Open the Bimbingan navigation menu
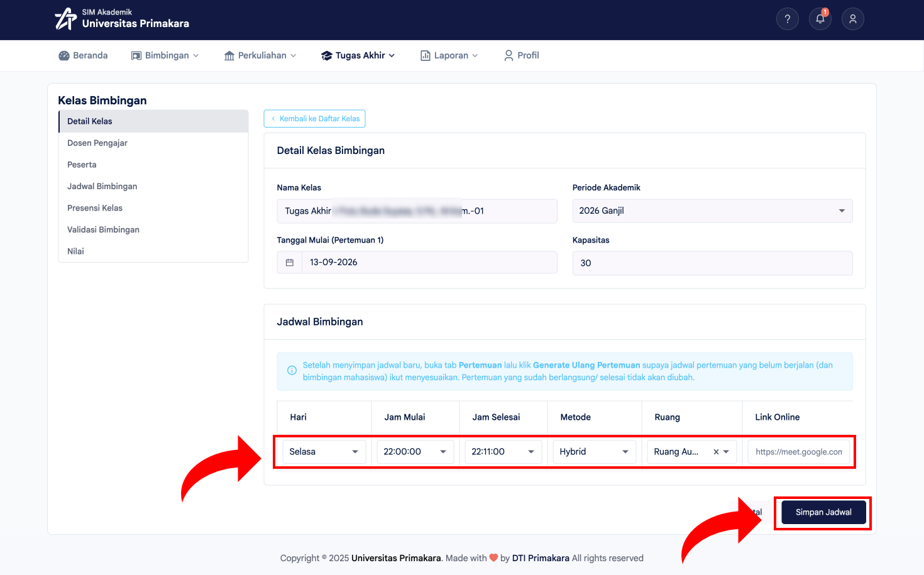The height and width of the screenshot is (575, 924). click(165, 55)
